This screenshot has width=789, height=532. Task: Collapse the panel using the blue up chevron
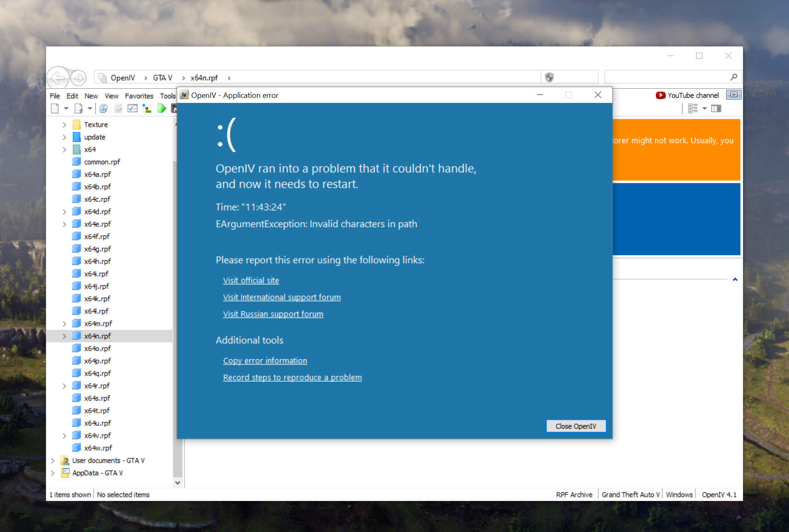pos(735,279)
